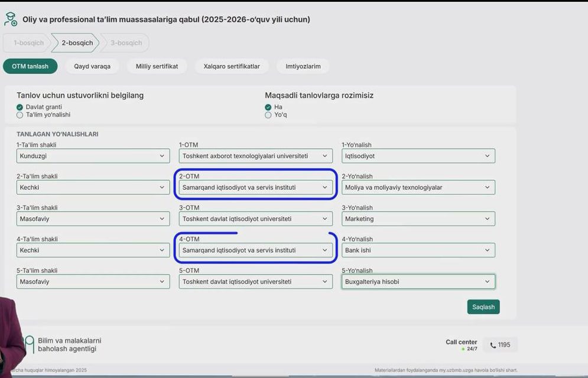Open the 1-Ta'lim shakli Kunduzgi dropdown
This screenshot has height=378, width=588.
93,156
